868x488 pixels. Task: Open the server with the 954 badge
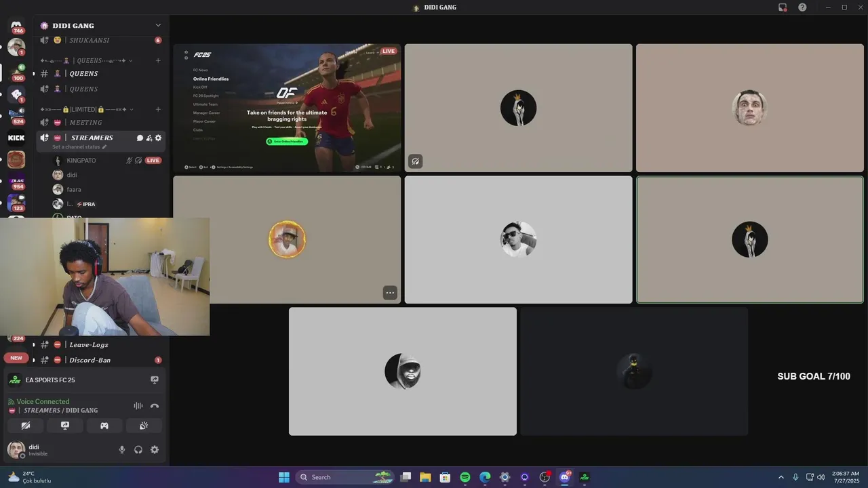tap(16, 182)
